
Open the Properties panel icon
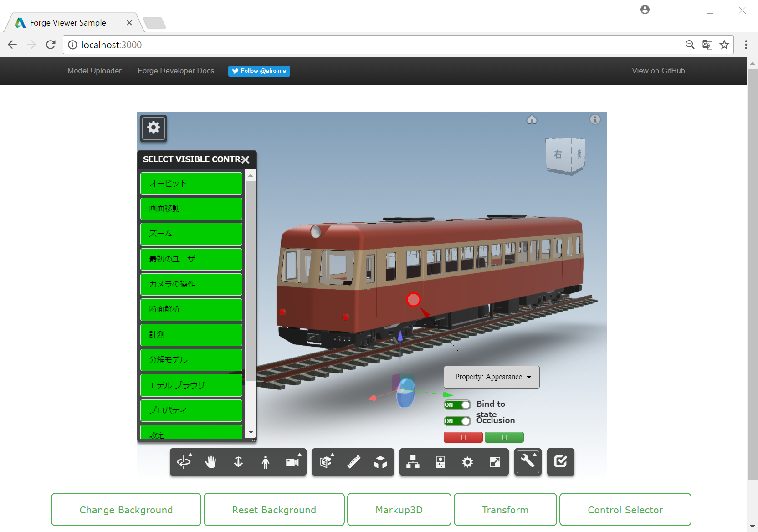(x=440, y=462)
